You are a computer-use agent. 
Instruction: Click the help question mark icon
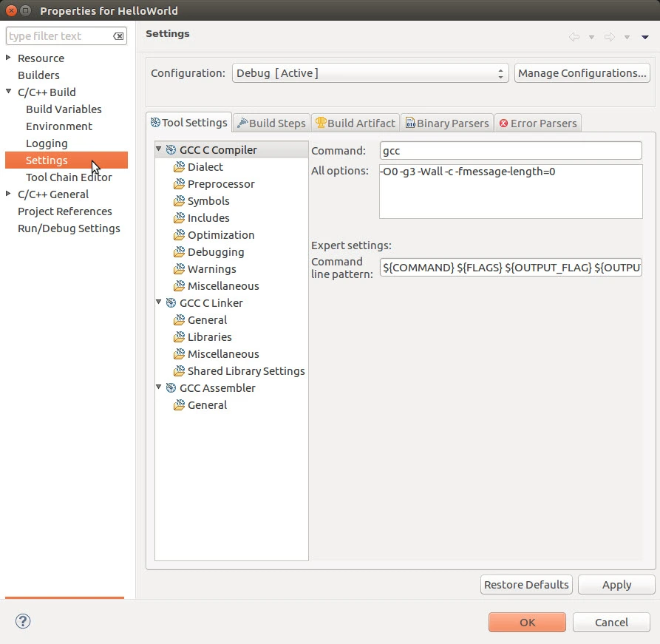click(x=23, y=622)
